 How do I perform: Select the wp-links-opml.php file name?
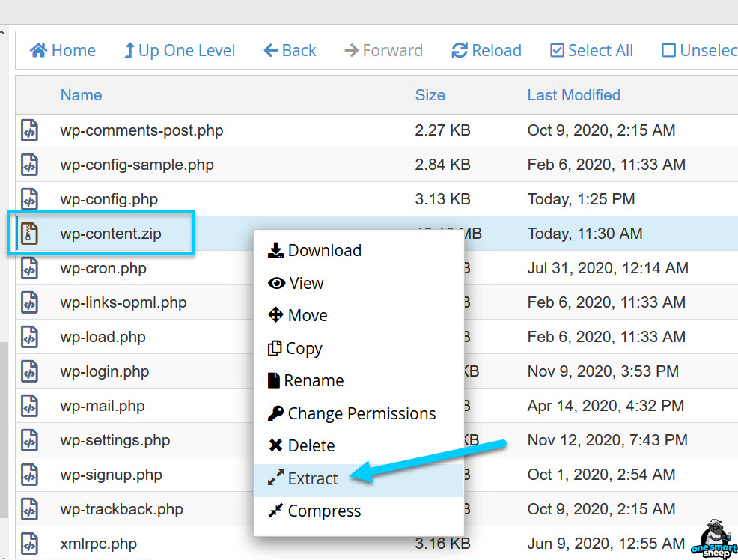pyautogui.click(x=123, y=302)
